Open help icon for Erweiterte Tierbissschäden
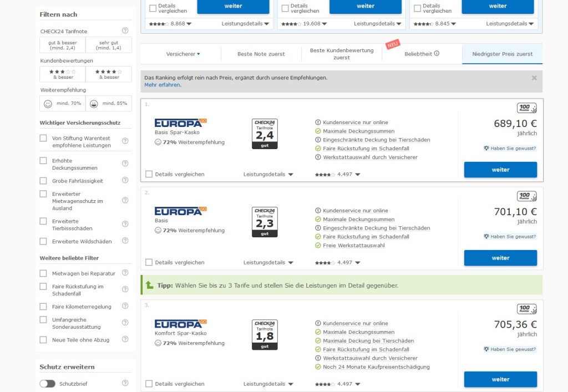 click(125, 224)
